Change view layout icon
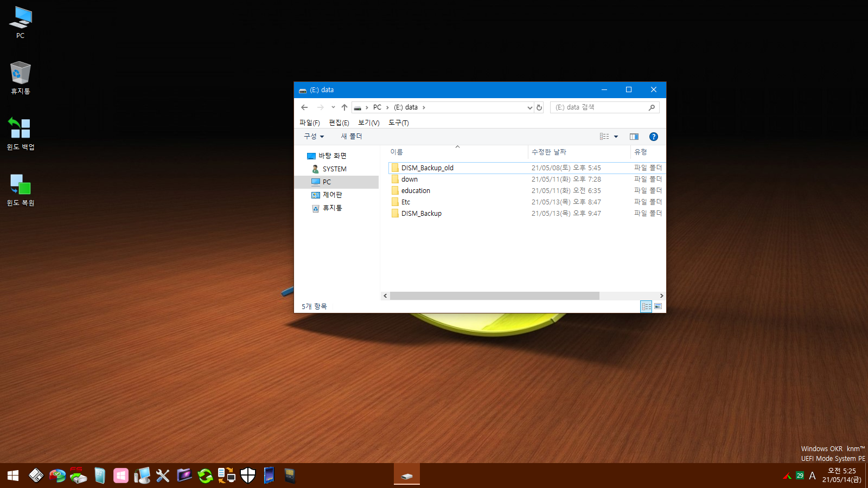This screenshot has width=868, height=488. click(604, 137)
